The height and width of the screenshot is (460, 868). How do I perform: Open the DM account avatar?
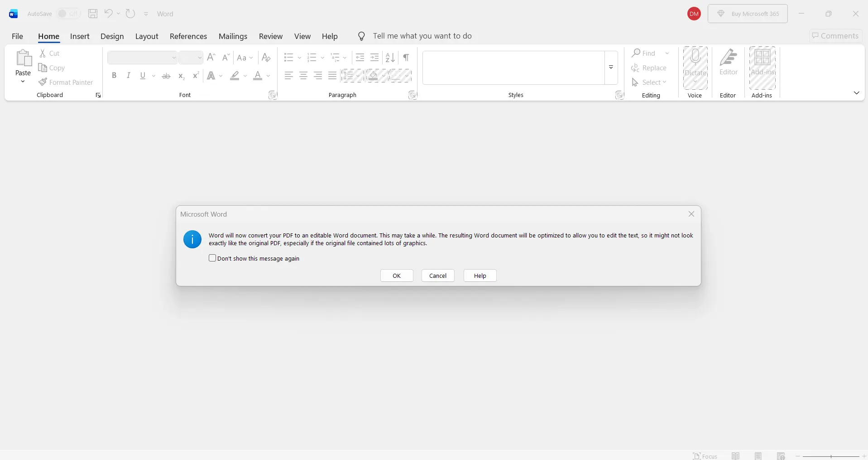(694, 14)
